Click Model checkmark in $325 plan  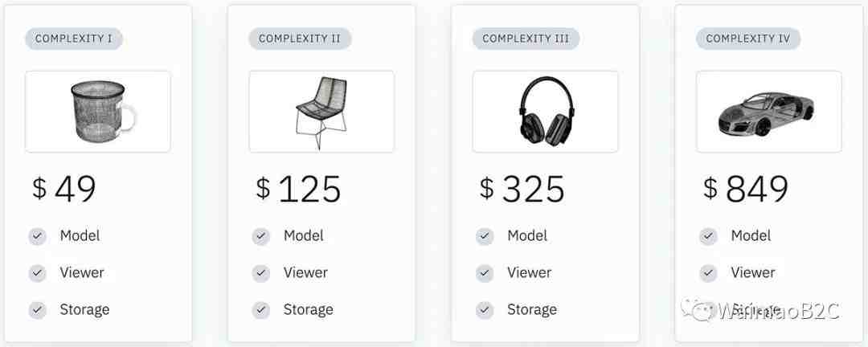(485, 236)
